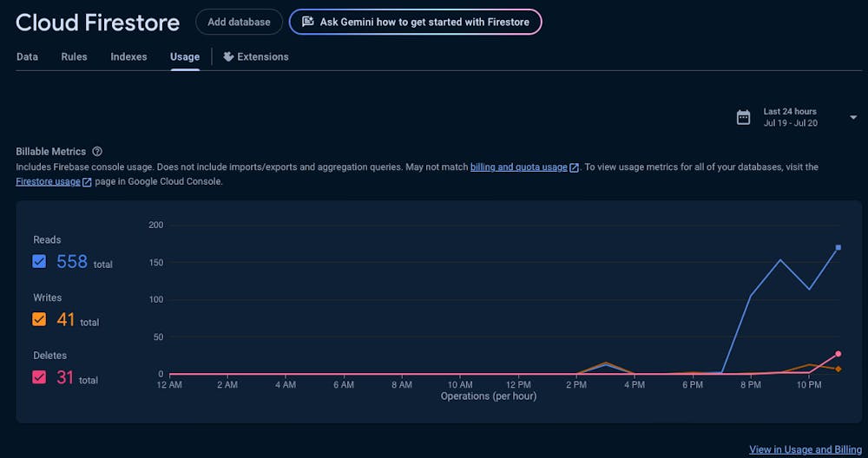
Task: Click the Cloud Firestore page title
Action: [x=97, y=23]
